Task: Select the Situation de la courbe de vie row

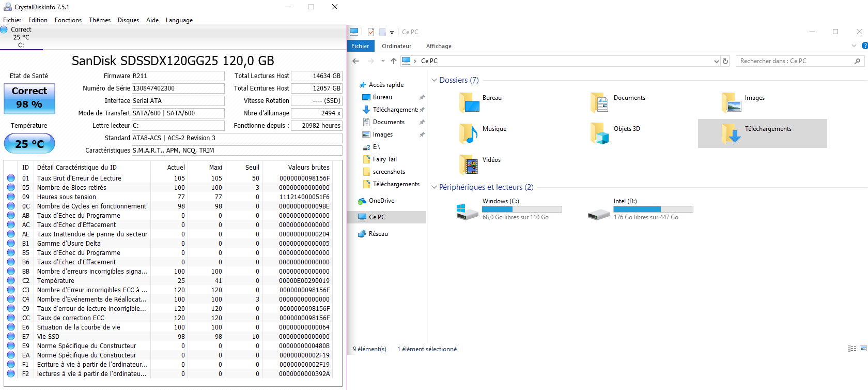Action: 168,327
